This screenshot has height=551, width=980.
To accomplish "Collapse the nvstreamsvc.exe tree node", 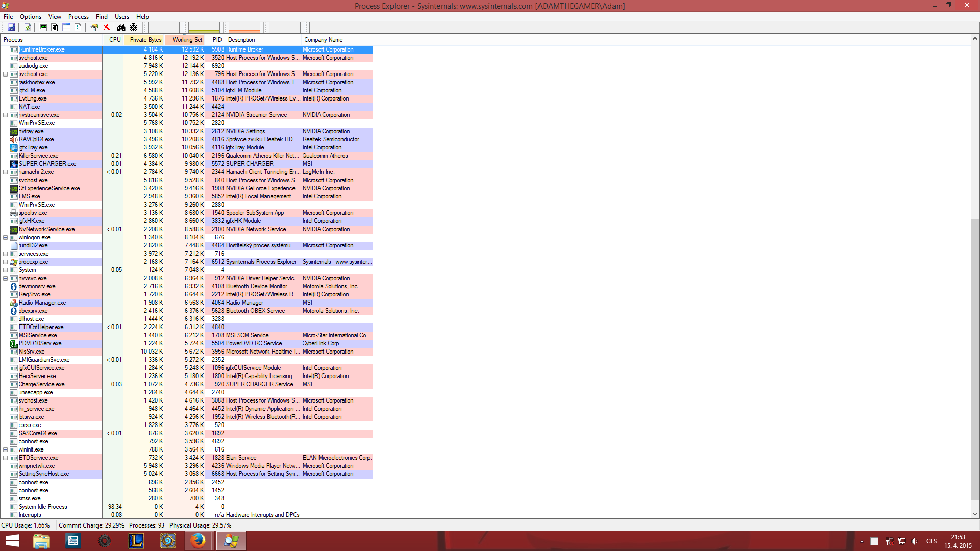I will 5,115.
